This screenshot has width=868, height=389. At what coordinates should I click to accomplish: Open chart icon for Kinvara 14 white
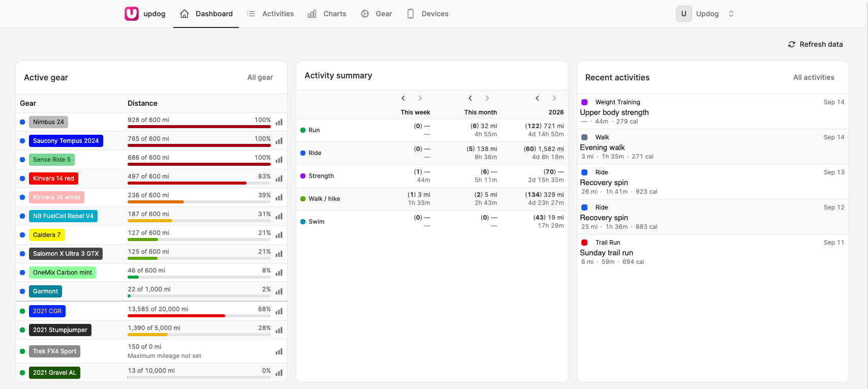tap(279, 197)
